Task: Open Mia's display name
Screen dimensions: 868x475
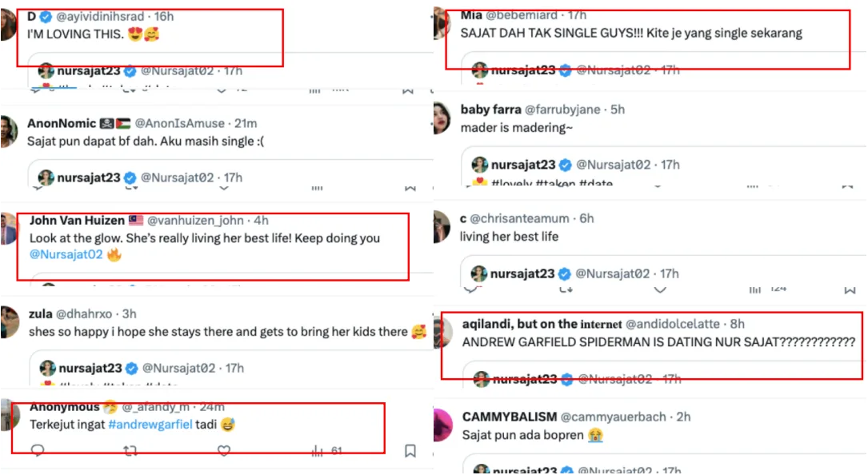Action: coord(472,16)
